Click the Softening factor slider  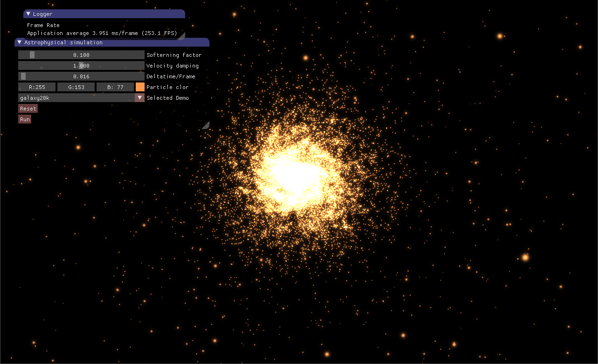point(81,55)
